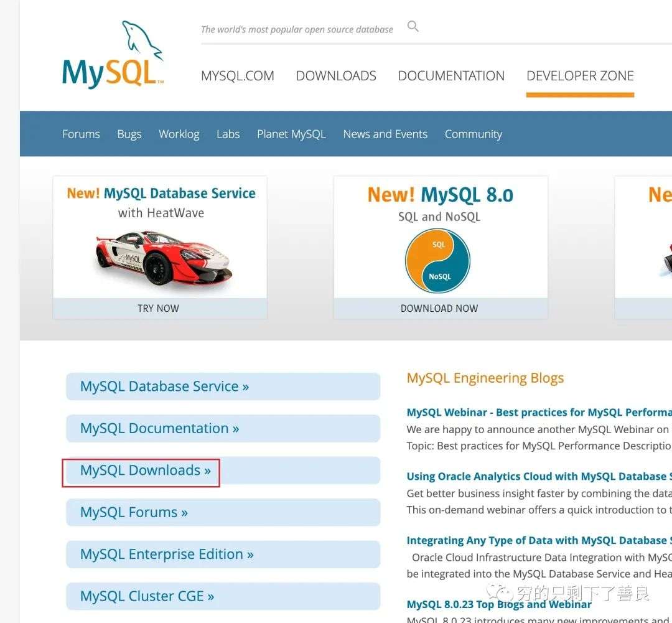Open the MySQL Cluster CGE » link

pos(223,596)
